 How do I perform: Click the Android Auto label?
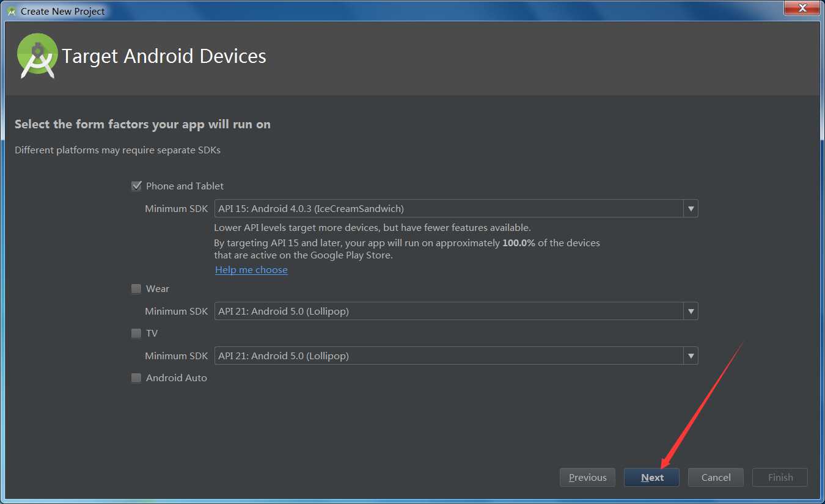[x=177, y=378]
